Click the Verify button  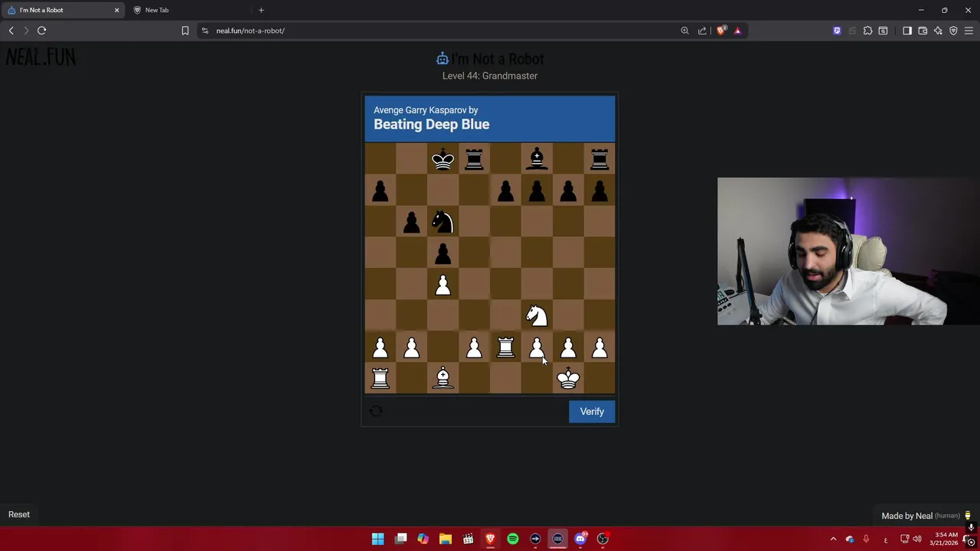[x=592, y=412]
